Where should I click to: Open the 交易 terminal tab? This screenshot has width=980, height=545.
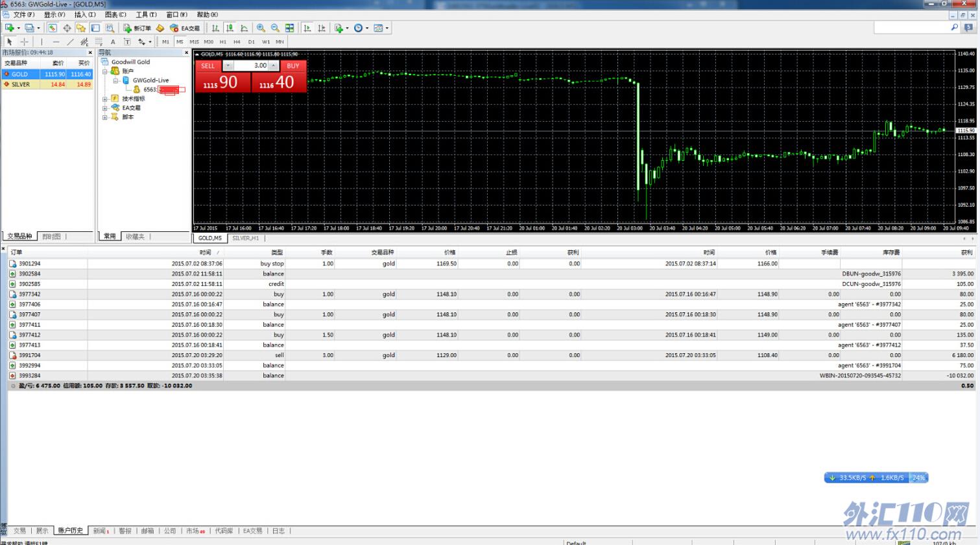pyautogui.click(x=20, y=531)
